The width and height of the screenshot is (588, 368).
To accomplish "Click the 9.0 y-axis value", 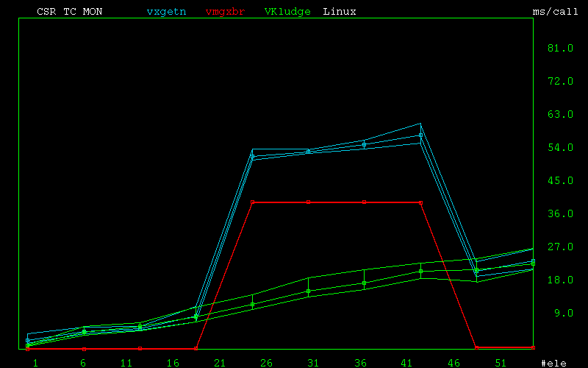I will pos(564,313).
